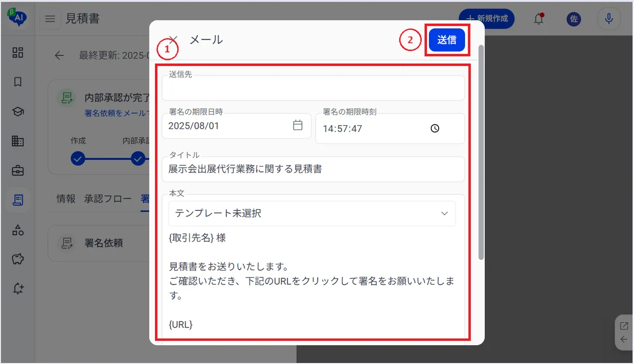Click the 新規作成 button
This screenshot has width=634, height=364.
(x=487, y=19)
